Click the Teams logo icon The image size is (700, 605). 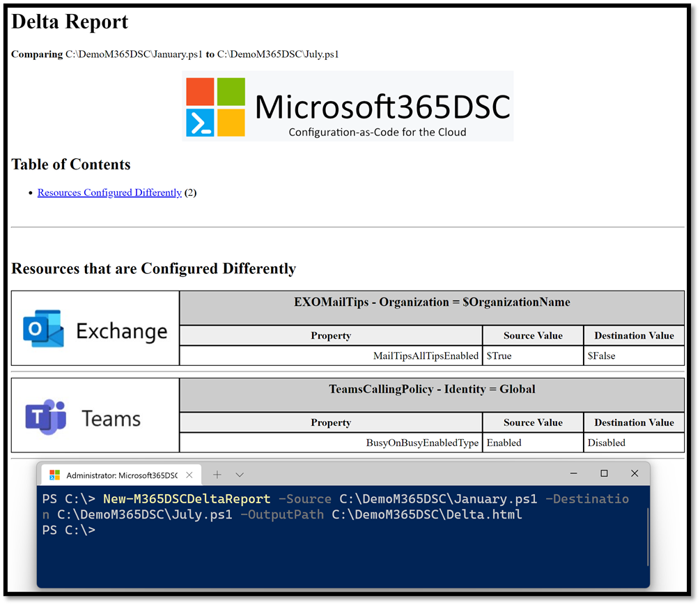[46, 416]
